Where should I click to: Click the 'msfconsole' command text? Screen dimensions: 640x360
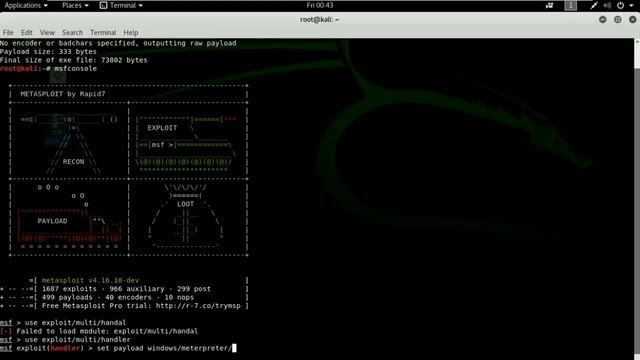click(76, 69)
